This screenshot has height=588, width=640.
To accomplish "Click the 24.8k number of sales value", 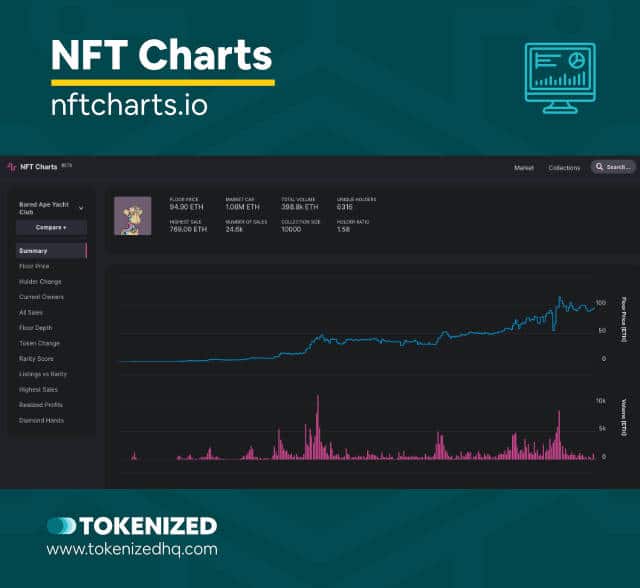I will coord(234,229).
